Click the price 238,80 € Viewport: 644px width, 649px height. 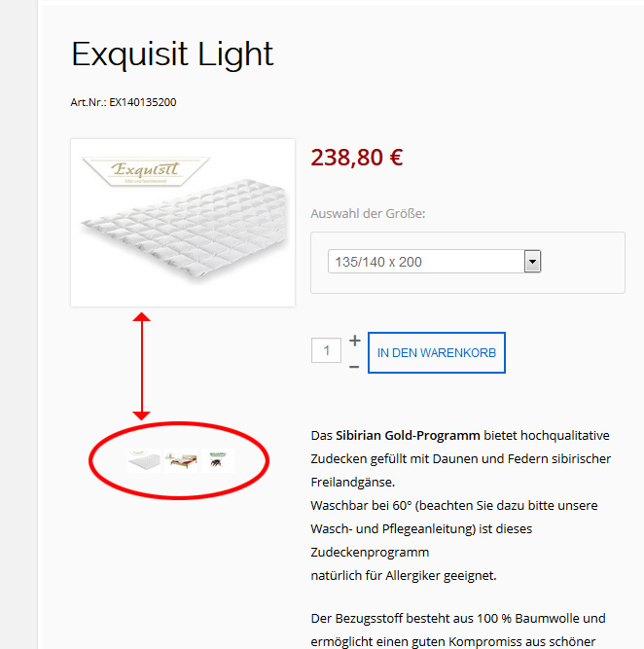pyautogui.click(x=356, y=157)
